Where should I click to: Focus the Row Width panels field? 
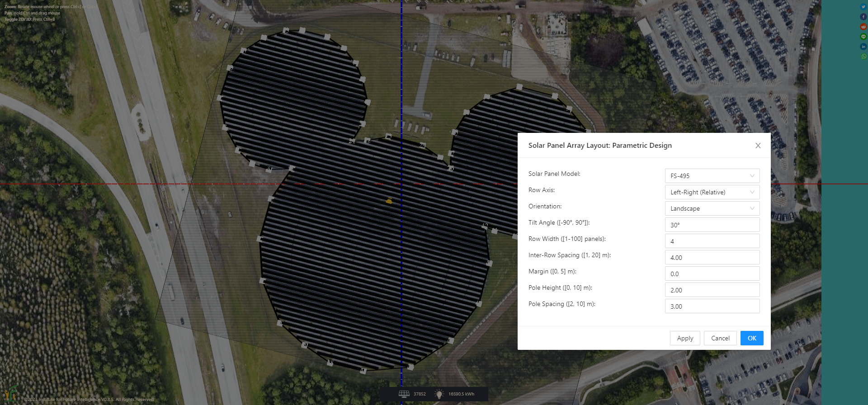712,241
